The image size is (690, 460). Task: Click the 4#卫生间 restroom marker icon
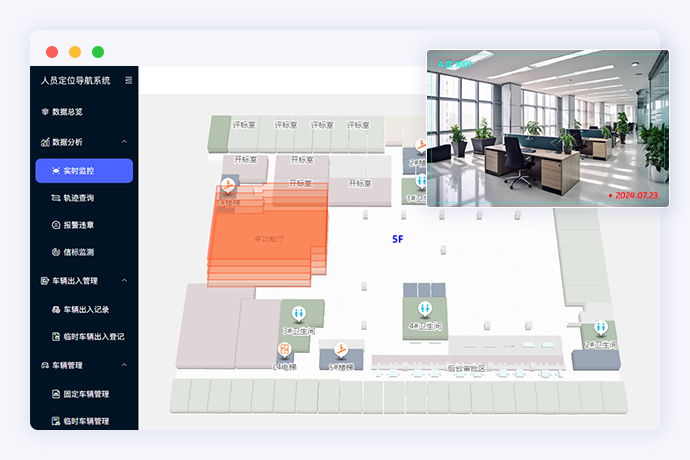[425, 309]
